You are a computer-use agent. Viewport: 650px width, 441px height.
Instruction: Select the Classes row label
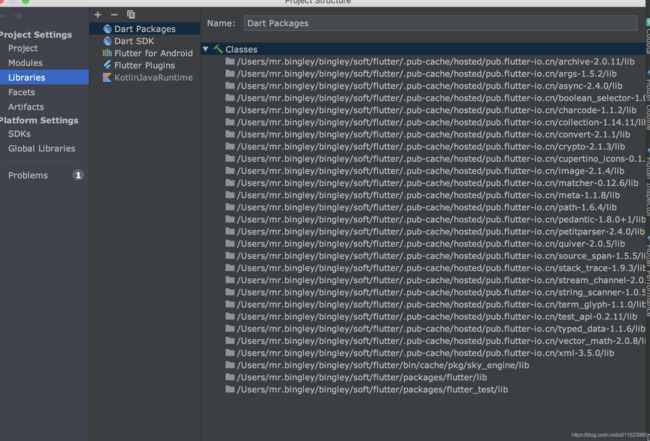[x=241, y=49]
